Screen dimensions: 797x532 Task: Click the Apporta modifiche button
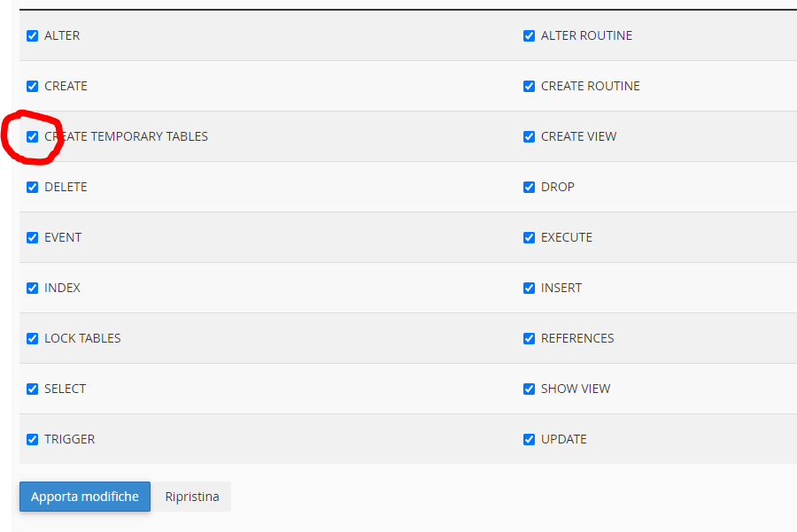[x=85, y=497]
